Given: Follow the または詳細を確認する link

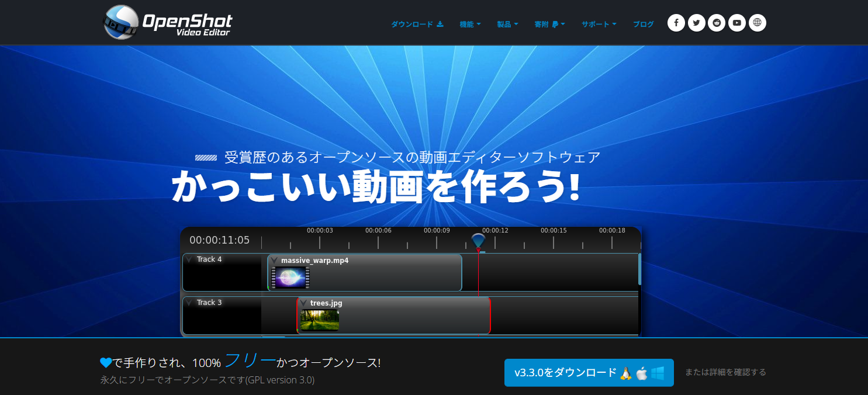Looking at the screenshot, I should (725, 372).
